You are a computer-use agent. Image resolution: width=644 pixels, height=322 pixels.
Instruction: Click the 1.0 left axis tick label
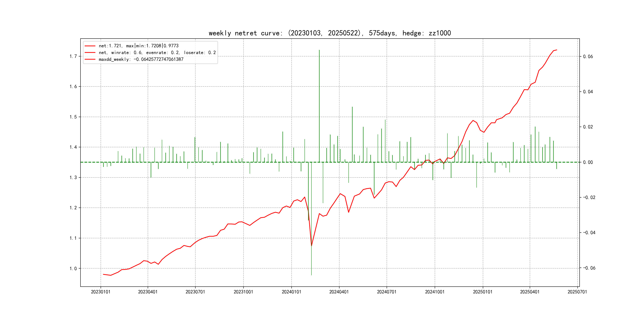pos(73,269)
